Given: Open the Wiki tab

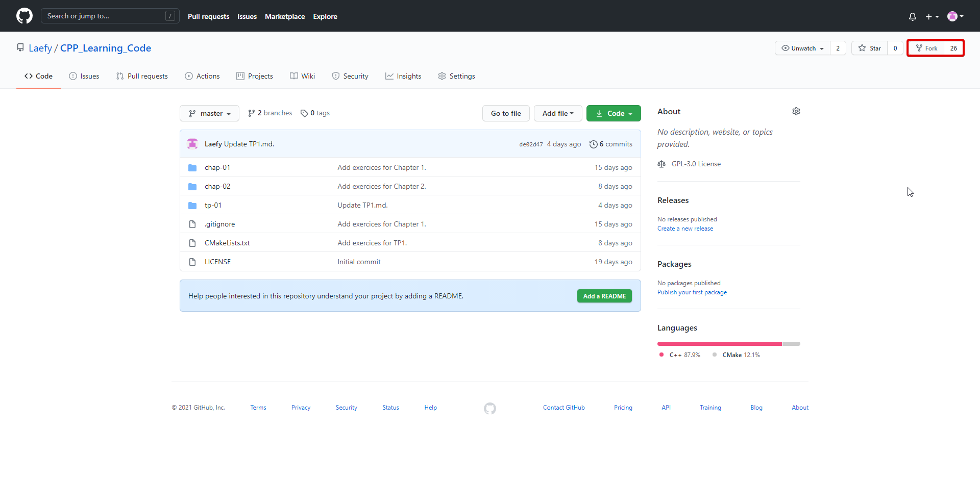Looking at the screenshot, I should click(x=303, y=76).
